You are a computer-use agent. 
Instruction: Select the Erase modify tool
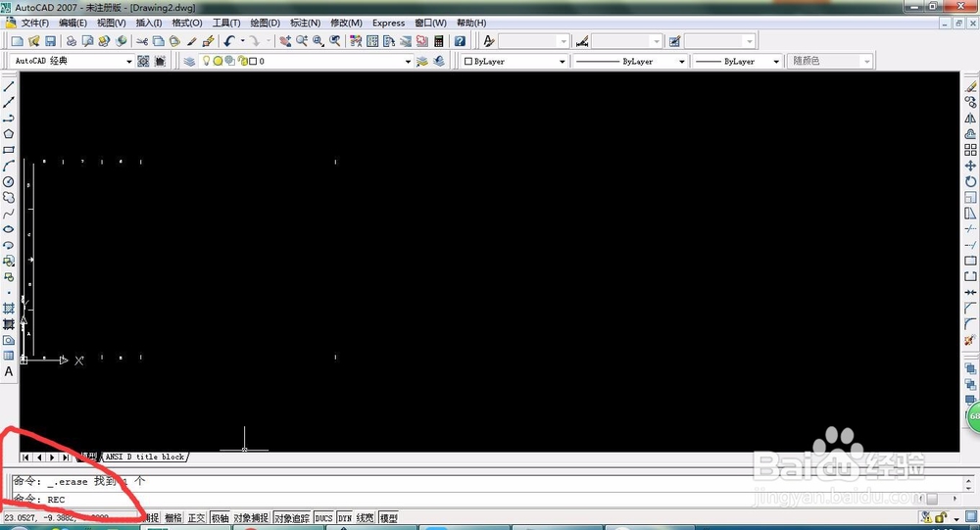point(970,86)
